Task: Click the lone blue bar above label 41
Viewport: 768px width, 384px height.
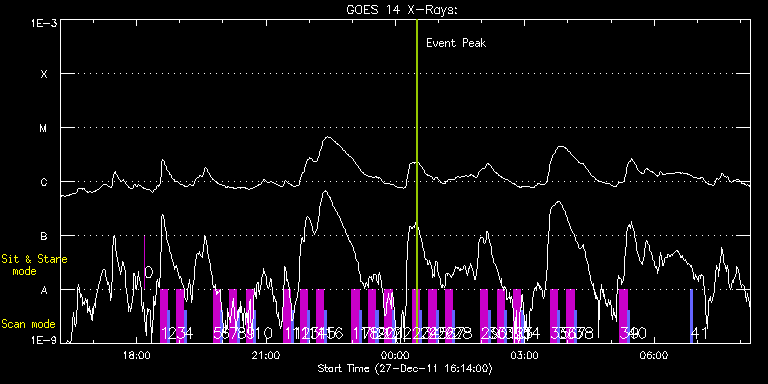Action: (x=691, y=316)
